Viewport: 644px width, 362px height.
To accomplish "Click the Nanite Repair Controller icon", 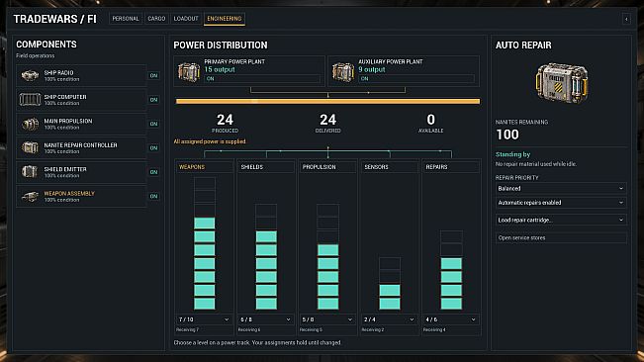I will 30,147.
